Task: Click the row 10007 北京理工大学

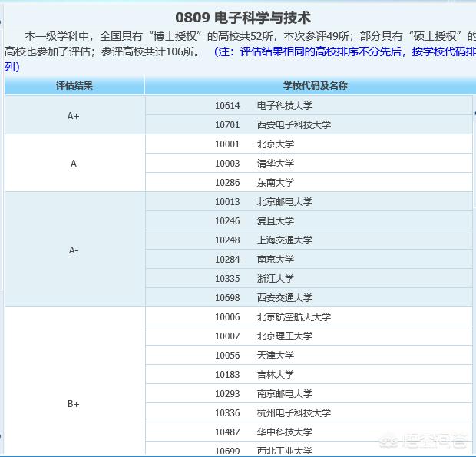Action: pos(309,336)
